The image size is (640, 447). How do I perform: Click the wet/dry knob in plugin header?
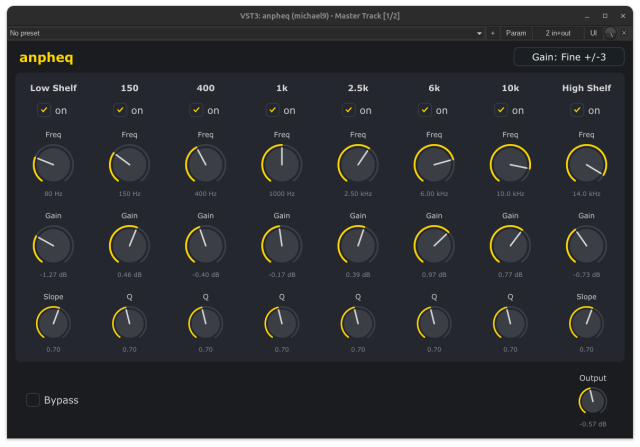click(x=610, y=33)
